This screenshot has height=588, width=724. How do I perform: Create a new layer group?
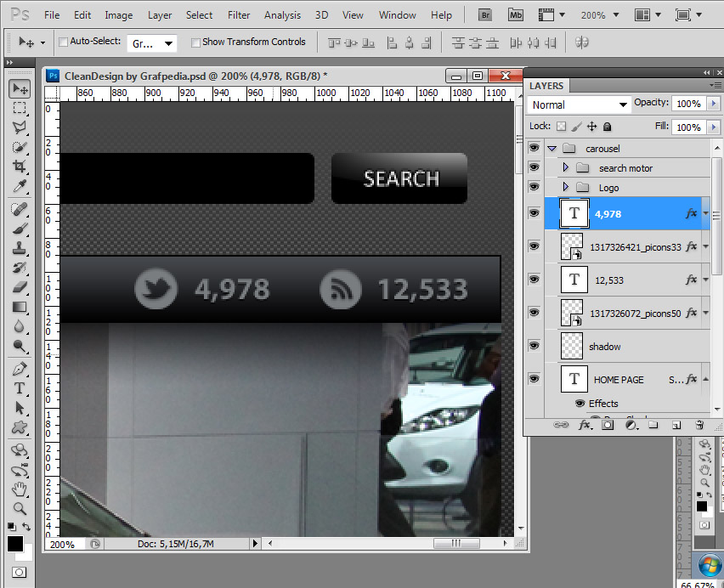pyautogui.click(x=653, y=425)
